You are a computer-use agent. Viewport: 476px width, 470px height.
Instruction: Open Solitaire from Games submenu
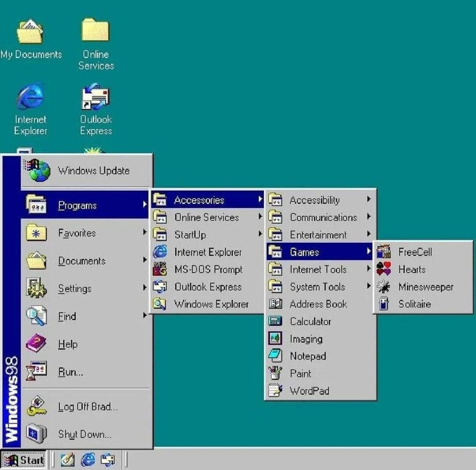point(414,304)
